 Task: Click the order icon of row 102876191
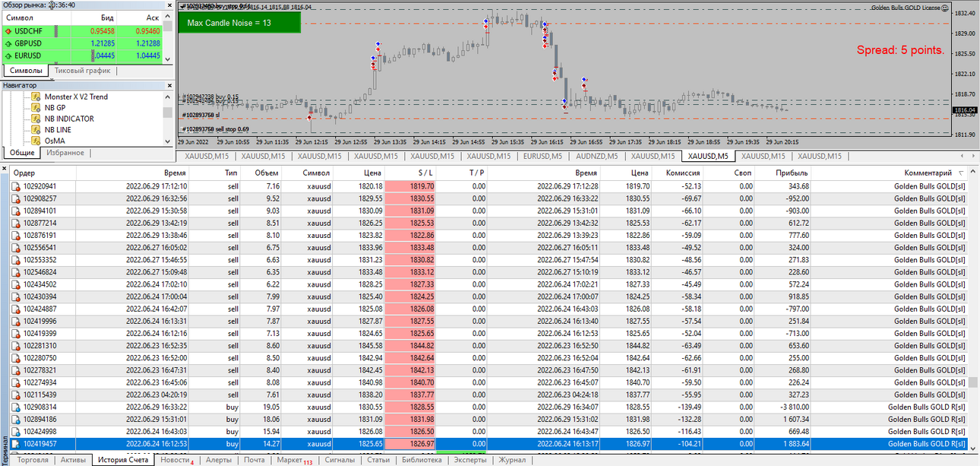click(15, 236)
